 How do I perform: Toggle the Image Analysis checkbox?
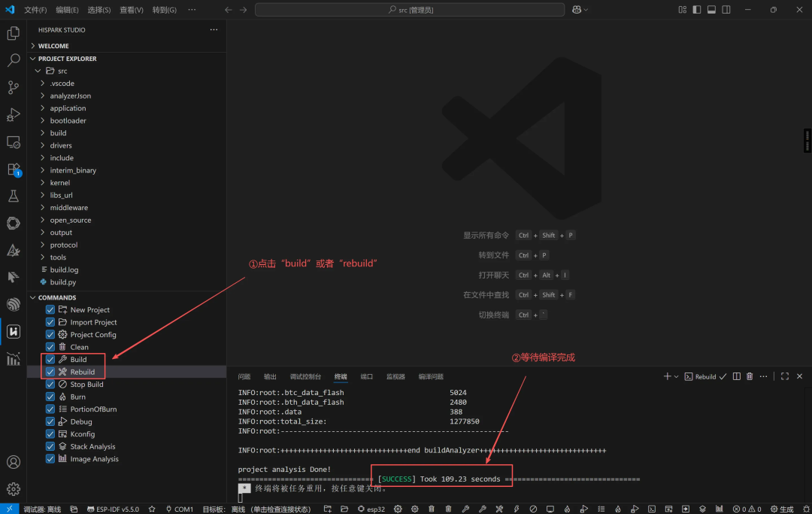(50, 458)
